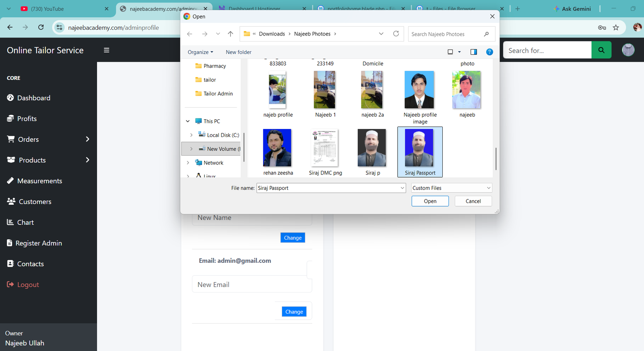Click the green search button on the webpage

coord(601,50)
